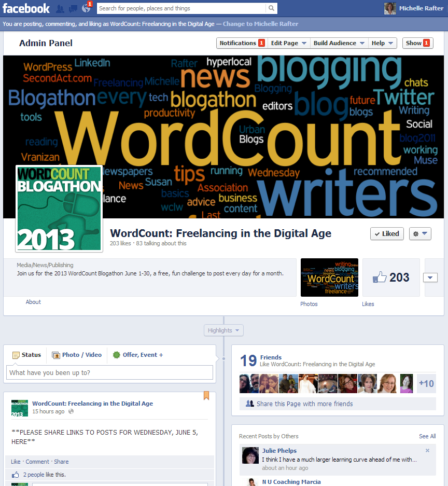Click the Facebook logo

(x=26, y=8)
